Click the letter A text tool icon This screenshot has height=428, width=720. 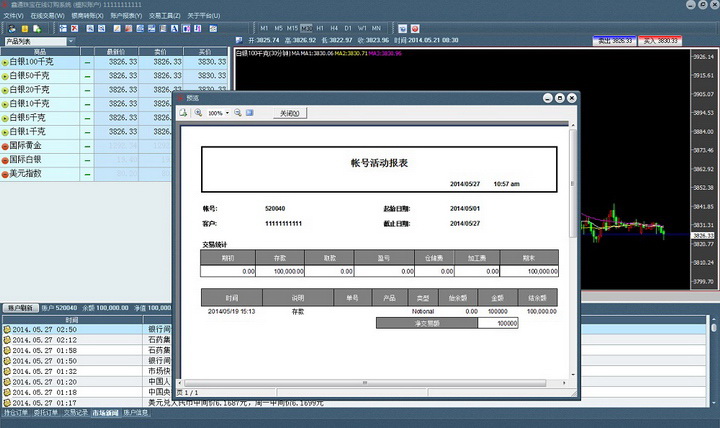[174, 28]
